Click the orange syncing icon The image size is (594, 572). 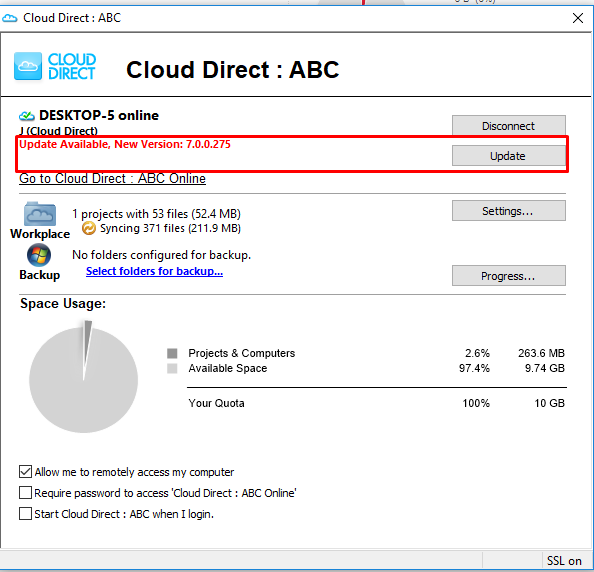click(x=89, y=228)
